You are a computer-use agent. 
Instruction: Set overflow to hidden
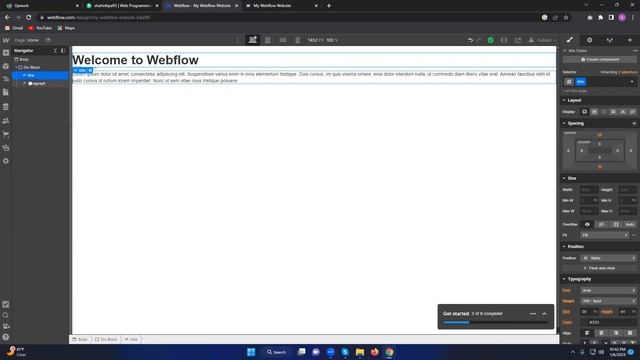pos(602,224)
